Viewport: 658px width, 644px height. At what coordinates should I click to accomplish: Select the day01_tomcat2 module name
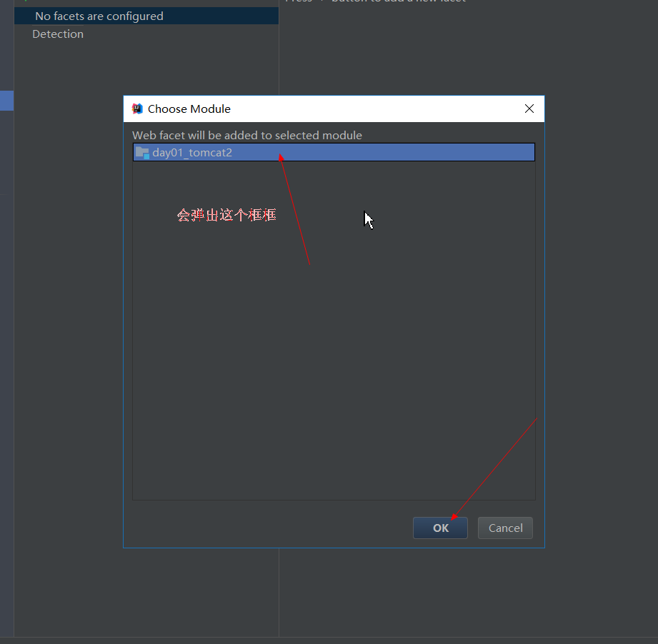pos(191,153)
